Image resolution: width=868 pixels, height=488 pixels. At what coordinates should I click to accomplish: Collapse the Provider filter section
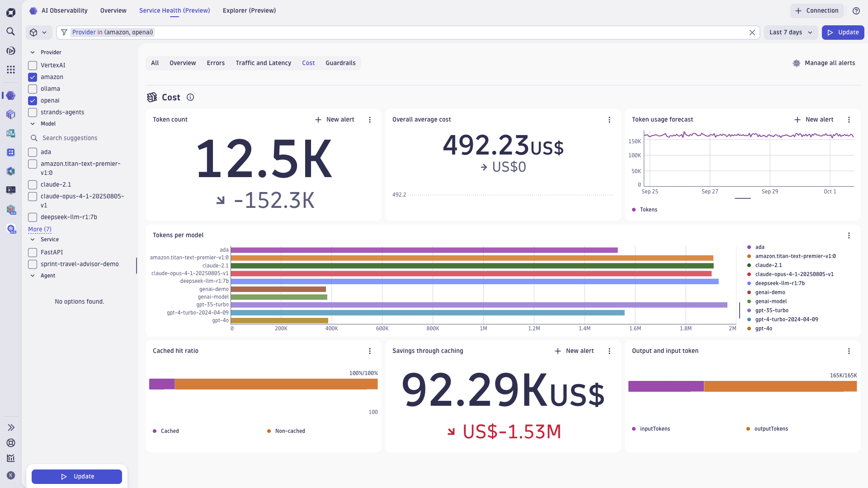coord(32,52)
